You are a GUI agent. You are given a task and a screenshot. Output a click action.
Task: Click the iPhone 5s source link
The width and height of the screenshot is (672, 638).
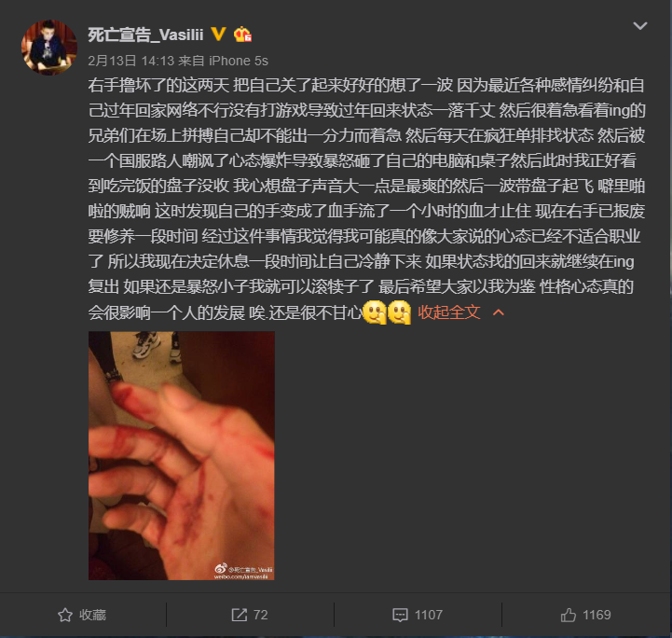pyautogui.click(x=239, y=61)
